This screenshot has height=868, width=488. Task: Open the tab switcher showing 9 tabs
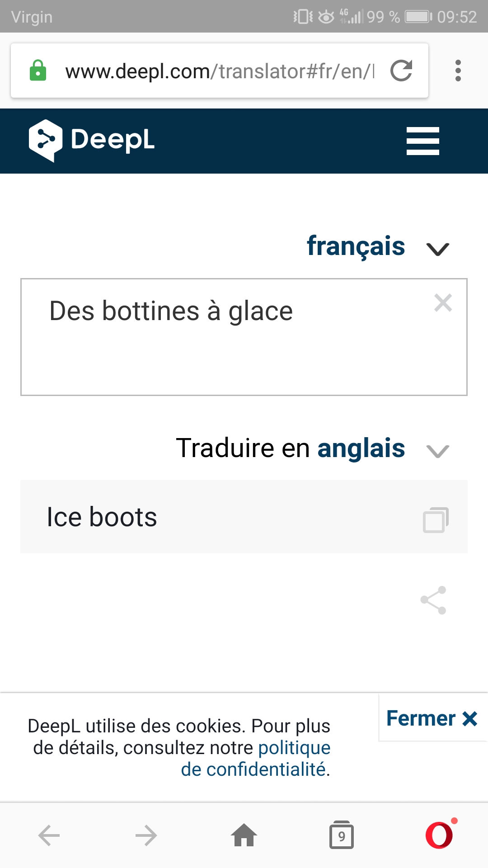pos(342,835)
